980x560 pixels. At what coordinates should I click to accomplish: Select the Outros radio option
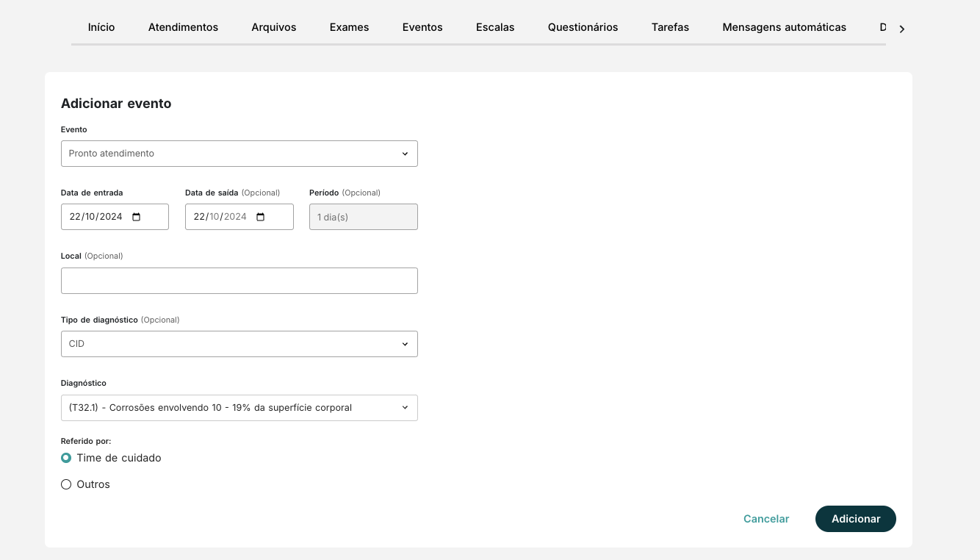point(66,484)
